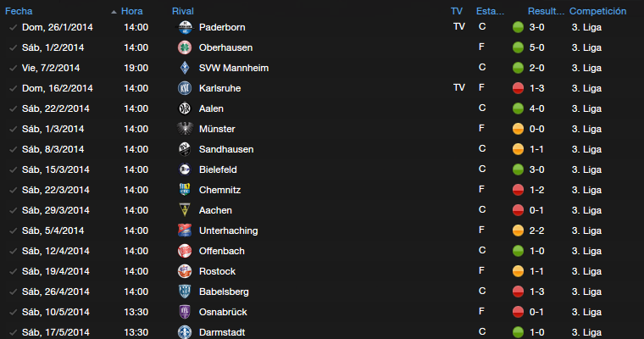Image resolution: width=644 pixels, height=339 pixels.
Task: Sort by the Competición column header
Action: tap(597, 11)
